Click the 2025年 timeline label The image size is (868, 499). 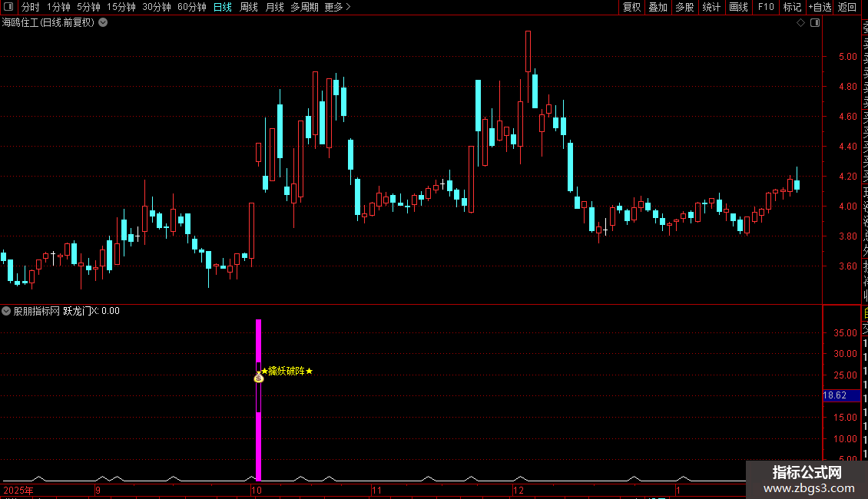tap(18, 490)
